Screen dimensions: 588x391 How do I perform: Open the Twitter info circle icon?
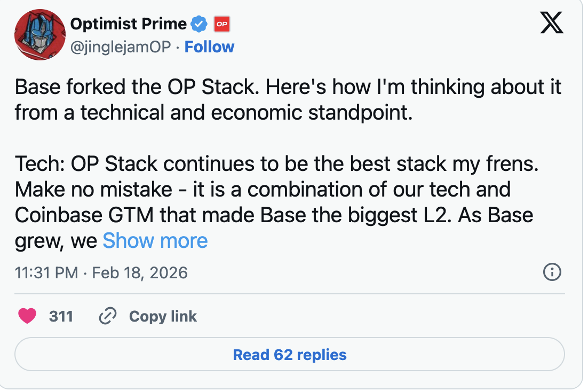click(552, 273)
